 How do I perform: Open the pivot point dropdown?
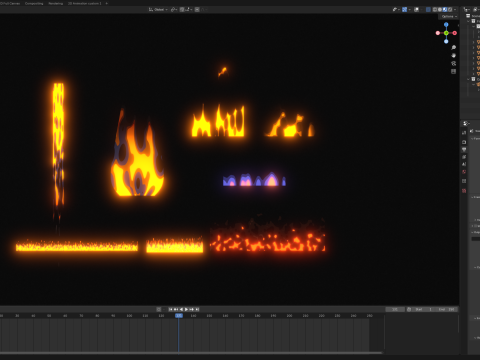[174, 9]
